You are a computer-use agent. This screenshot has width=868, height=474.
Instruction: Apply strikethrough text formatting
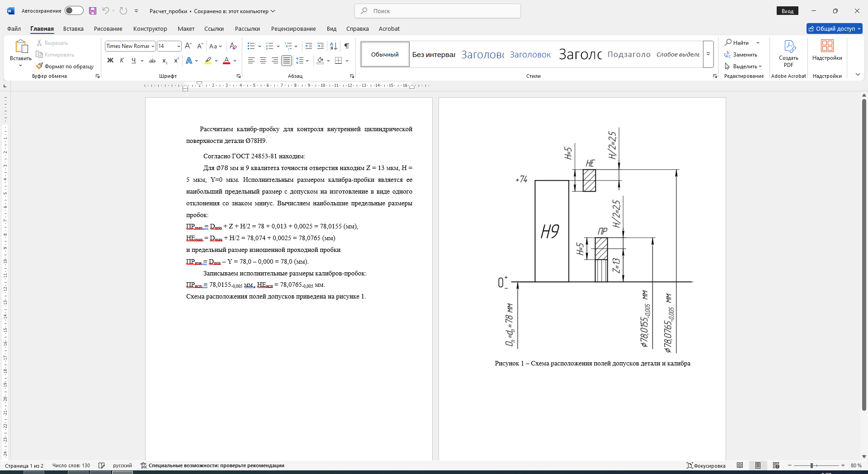pos(152,61)
